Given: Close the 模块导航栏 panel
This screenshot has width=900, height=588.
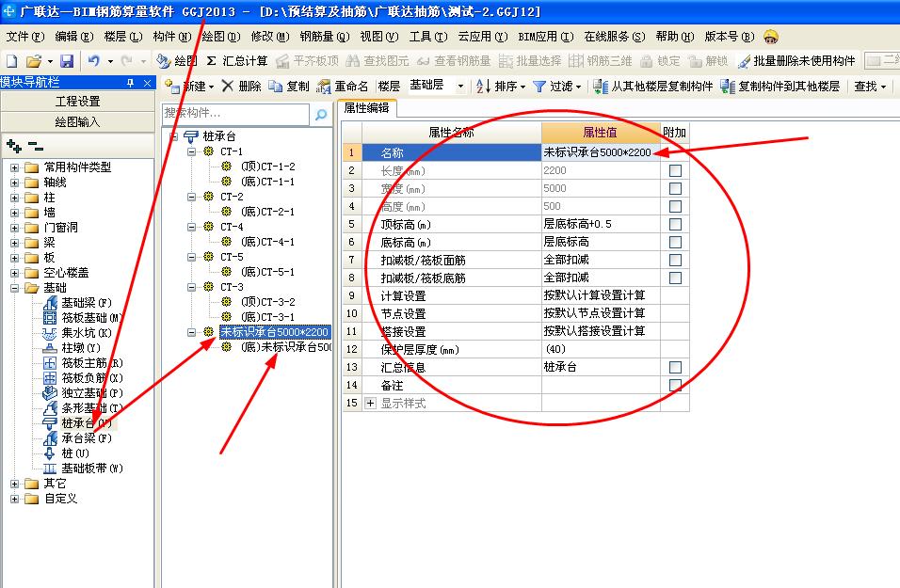Looking at the screenshot, I should pyautogui.click(x=148, y=83).
